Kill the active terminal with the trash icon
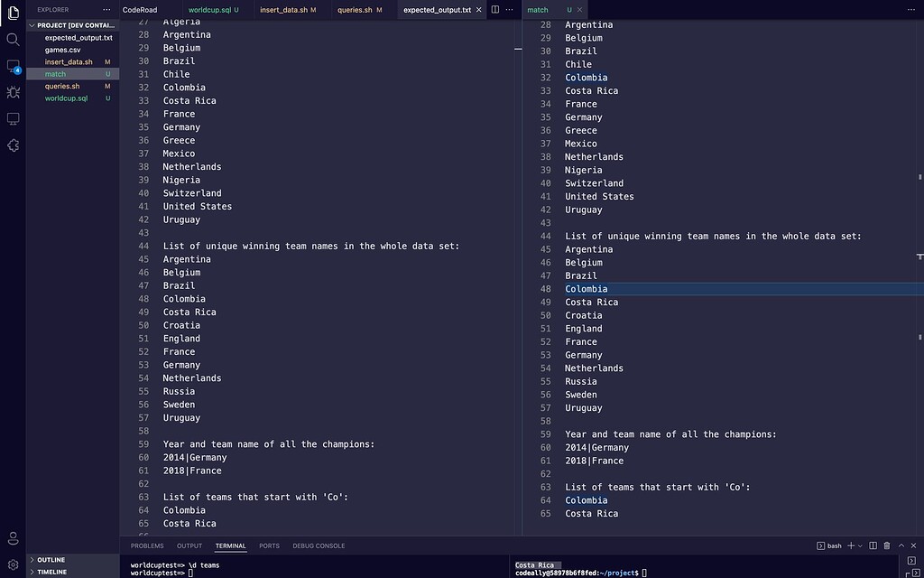 888,545
